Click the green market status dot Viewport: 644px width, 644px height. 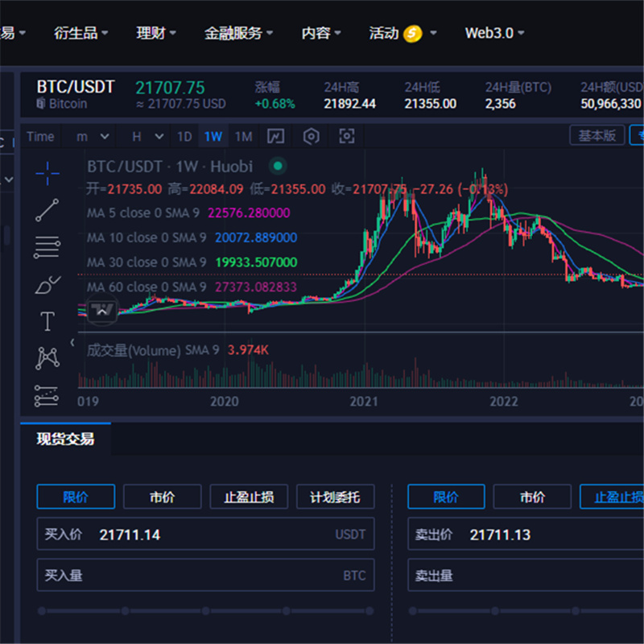(278, 166)
